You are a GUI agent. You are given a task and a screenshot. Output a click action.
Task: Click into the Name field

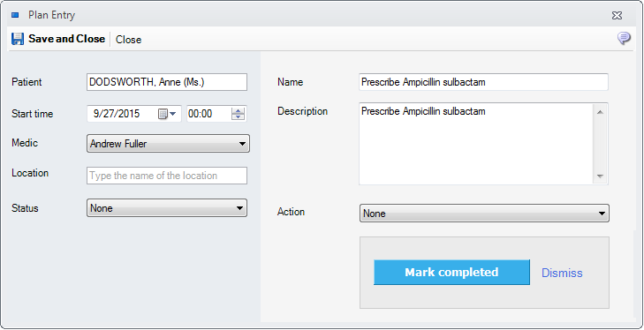(483, 82)
